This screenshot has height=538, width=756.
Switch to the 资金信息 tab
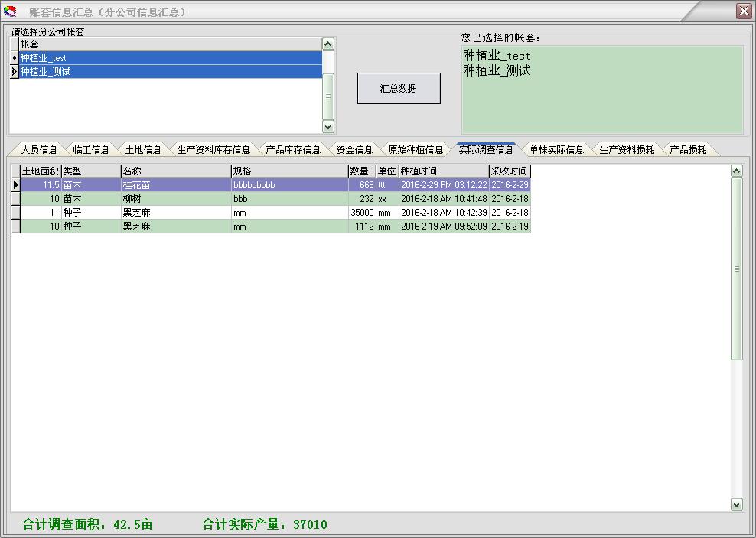click(x=354, y=150)
